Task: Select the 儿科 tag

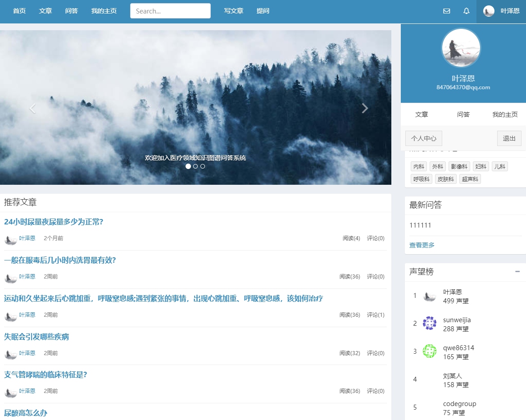Action: click(x=499, y=167)
